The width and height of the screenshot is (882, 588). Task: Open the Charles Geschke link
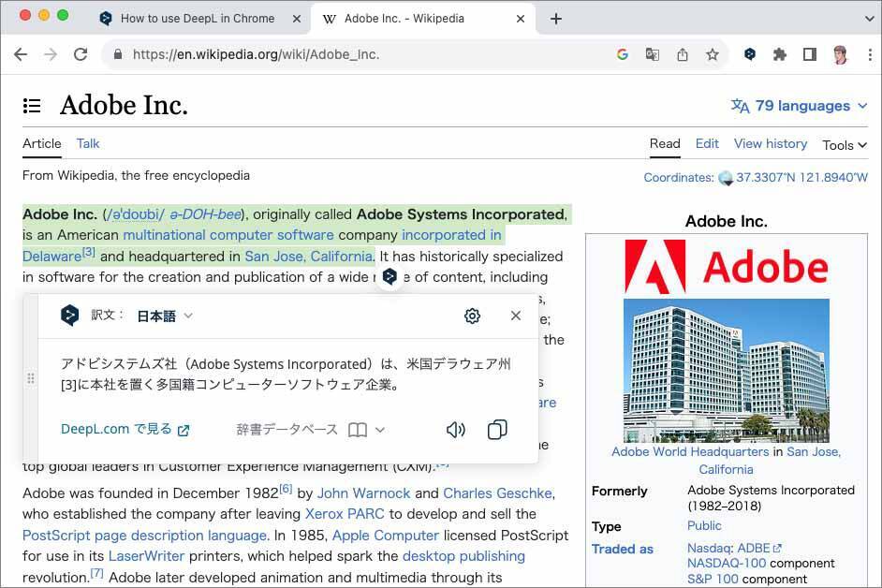(497, 493)
